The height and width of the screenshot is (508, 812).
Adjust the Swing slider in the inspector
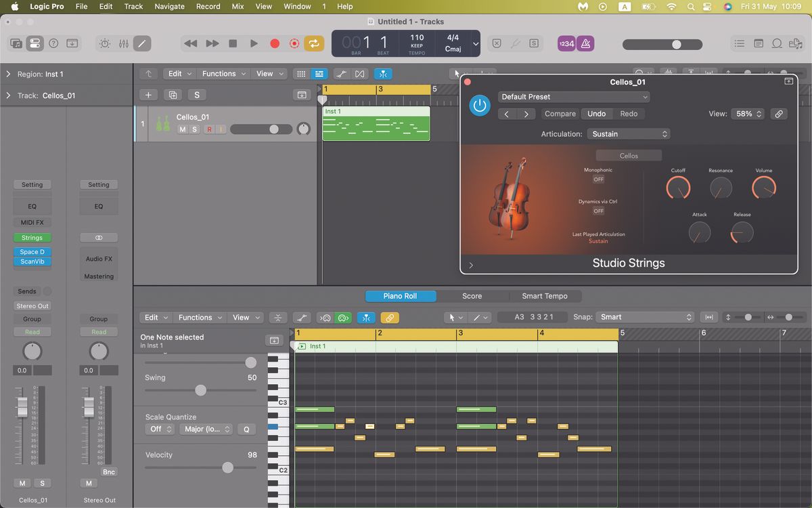(200, 390)
